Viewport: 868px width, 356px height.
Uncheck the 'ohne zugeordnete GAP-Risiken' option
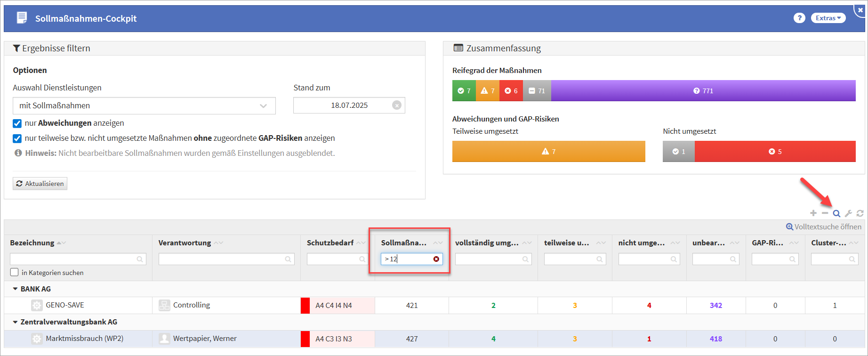[17, 138]
